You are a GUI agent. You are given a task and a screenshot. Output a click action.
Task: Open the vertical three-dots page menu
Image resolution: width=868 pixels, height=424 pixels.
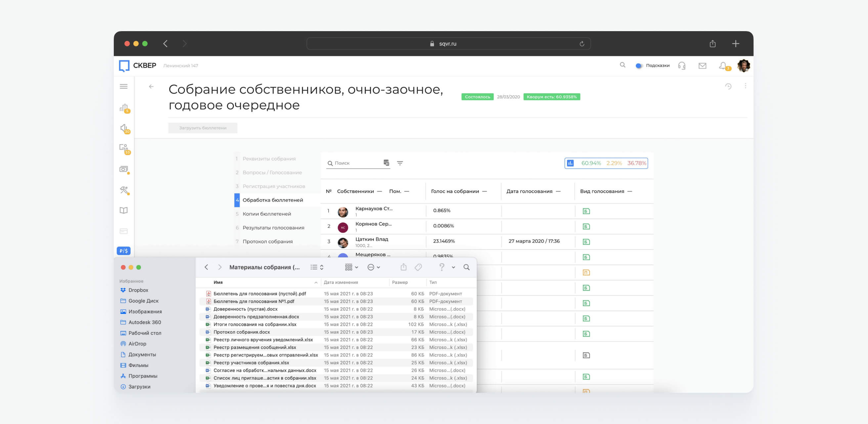click(x=745, y=86)
